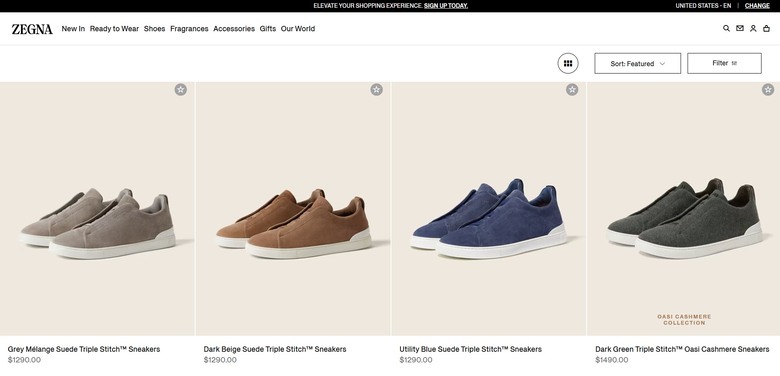Click UNITED STATES - EN text
The image size is (780, 376).
point(703,6)
